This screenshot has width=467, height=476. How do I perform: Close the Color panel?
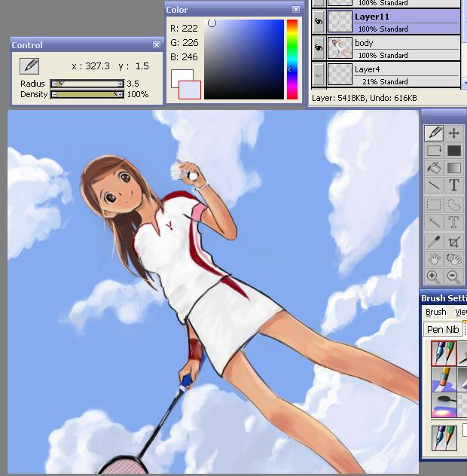(296, 9)
